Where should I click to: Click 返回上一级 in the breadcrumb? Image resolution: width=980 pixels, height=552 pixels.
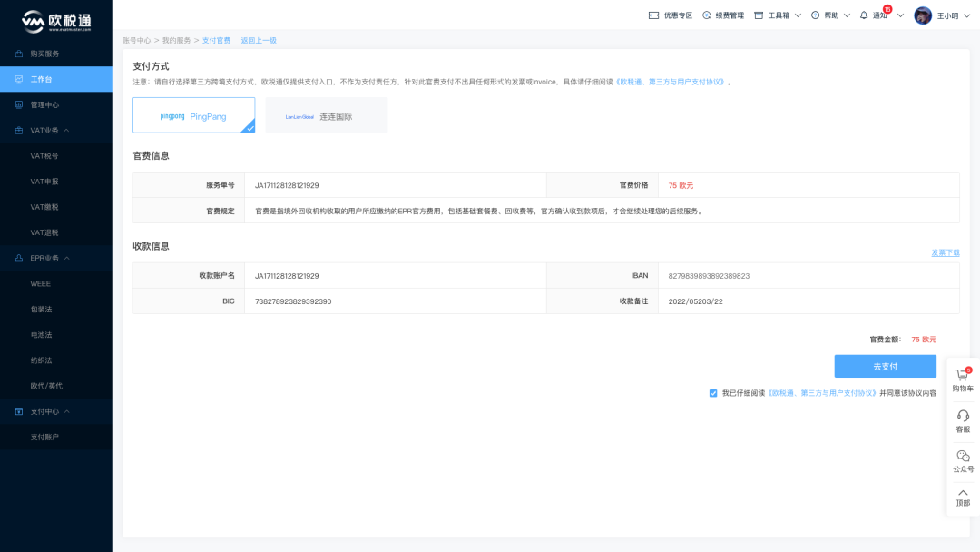259,40
